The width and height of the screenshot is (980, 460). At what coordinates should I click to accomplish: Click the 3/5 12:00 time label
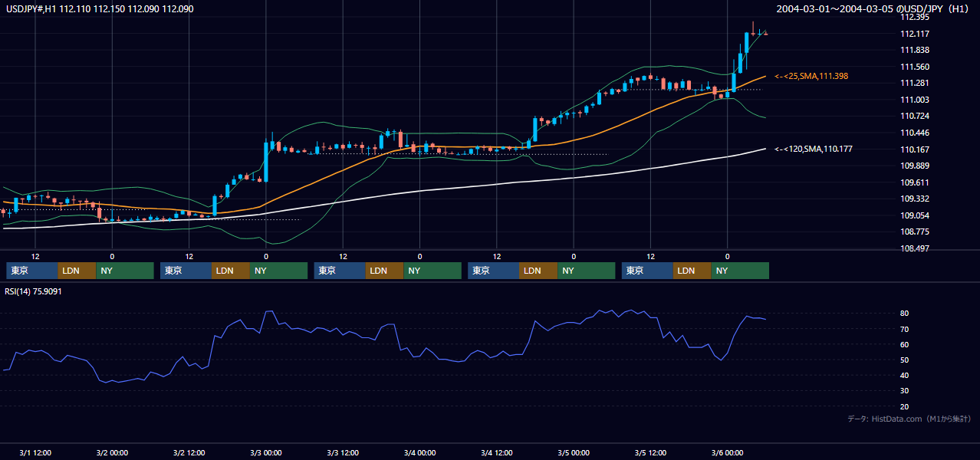pos(650,452)
